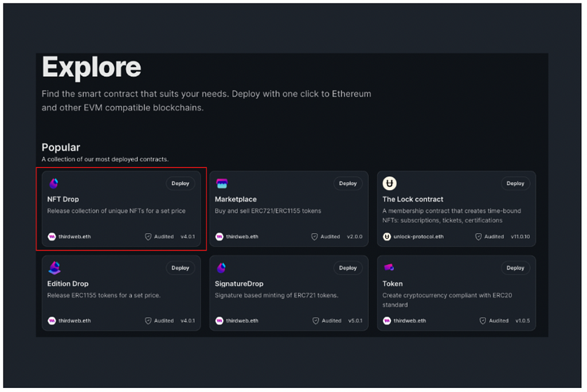The image size is (587, 392).
Task: Open the SignatureDrop title link
Action: pyautogui.click(x=239, y=284)
